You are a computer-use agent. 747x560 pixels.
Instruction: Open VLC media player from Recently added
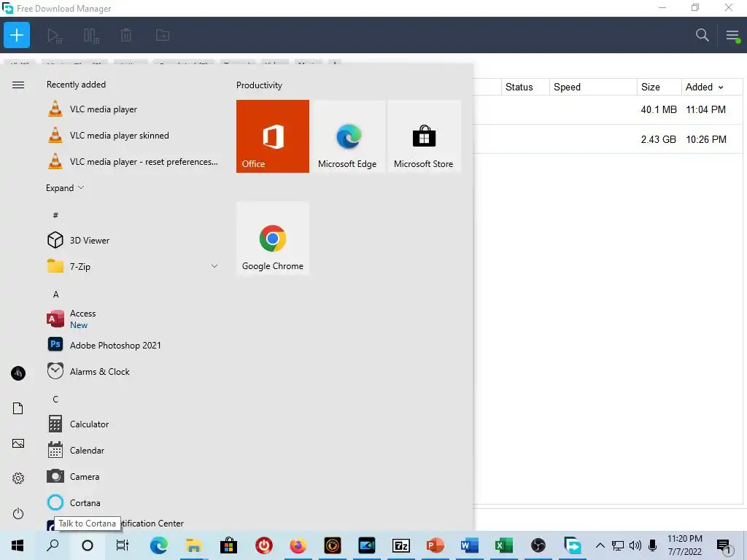coord(133,109)
